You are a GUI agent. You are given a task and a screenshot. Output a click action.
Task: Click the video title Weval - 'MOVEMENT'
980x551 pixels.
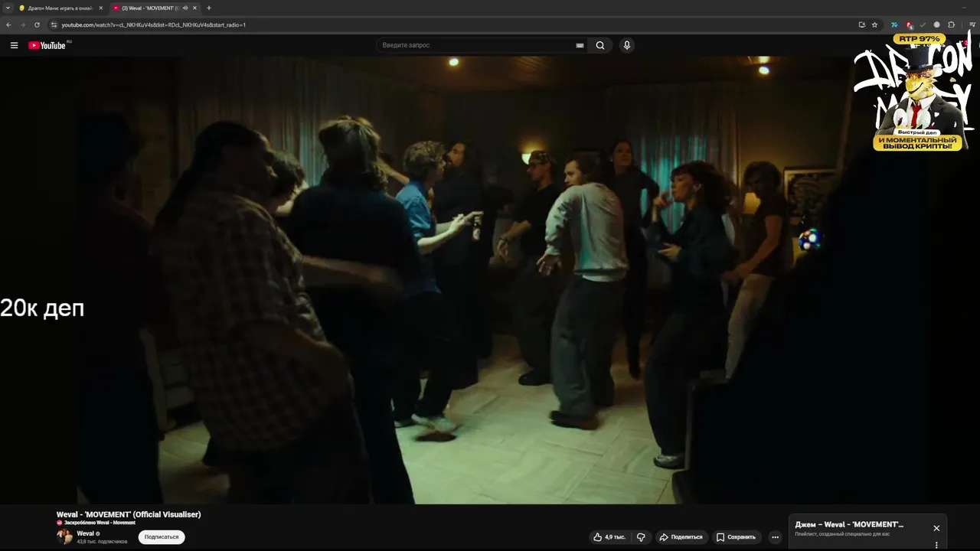coord(129,514)
